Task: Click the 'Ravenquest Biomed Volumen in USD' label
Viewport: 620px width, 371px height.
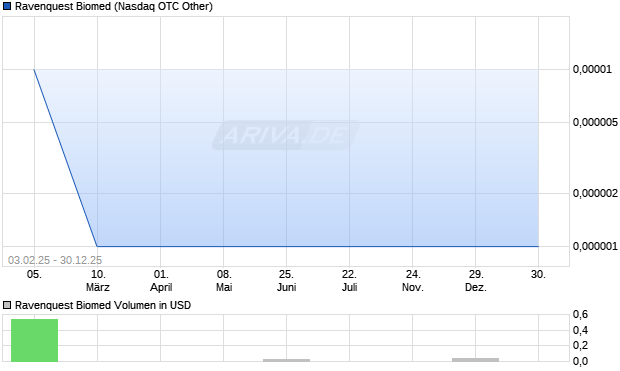Action: tap(103, 305)
